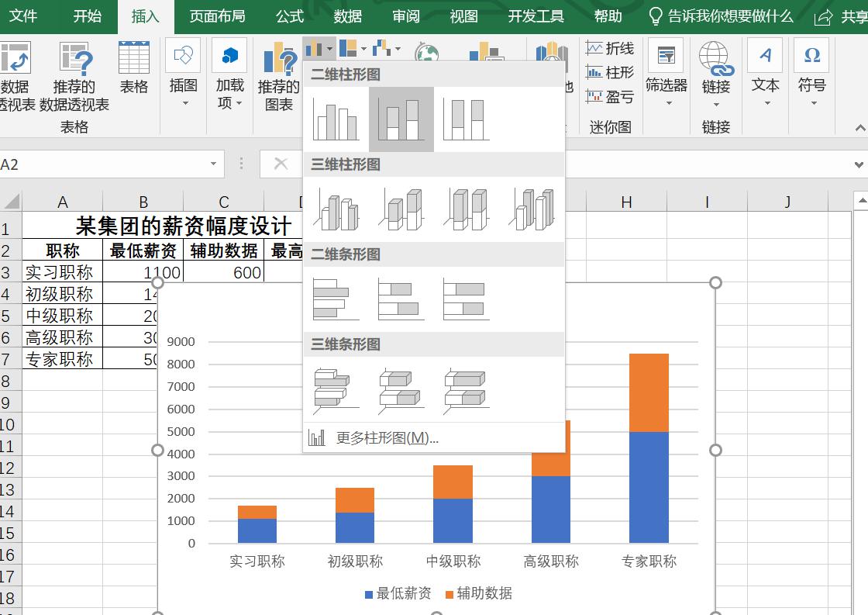Insert a 柱形 column sparkline
868x615 pixels.
[x=609, y=73]
